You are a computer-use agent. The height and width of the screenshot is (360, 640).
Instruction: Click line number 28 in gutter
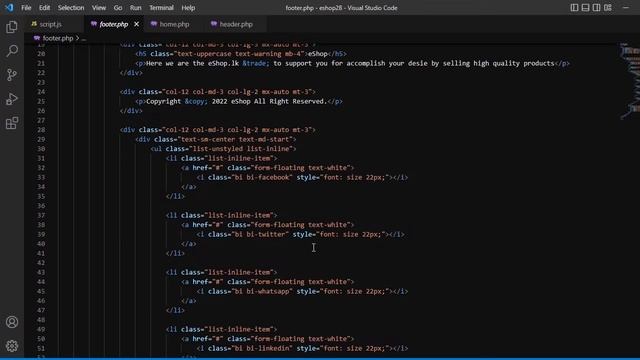pos(41,130)
